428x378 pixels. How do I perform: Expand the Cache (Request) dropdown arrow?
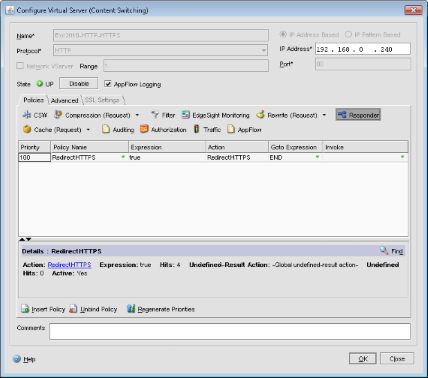click(x=88, y=130)
